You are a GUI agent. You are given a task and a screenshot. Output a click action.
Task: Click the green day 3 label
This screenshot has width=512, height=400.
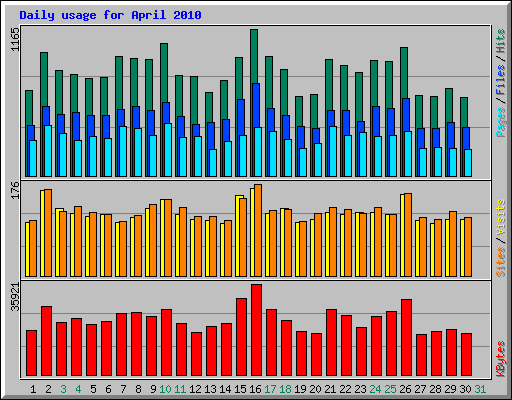(63, 389)
